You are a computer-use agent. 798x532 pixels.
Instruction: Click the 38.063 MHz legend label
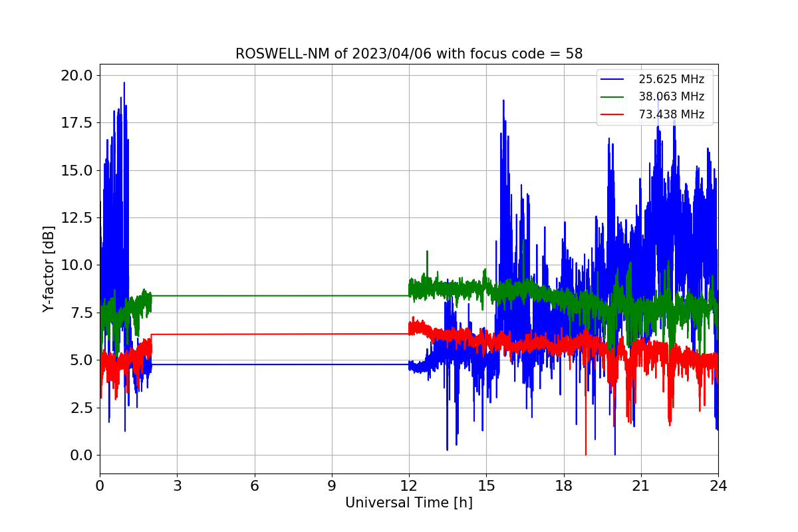[x=671, y=96]
